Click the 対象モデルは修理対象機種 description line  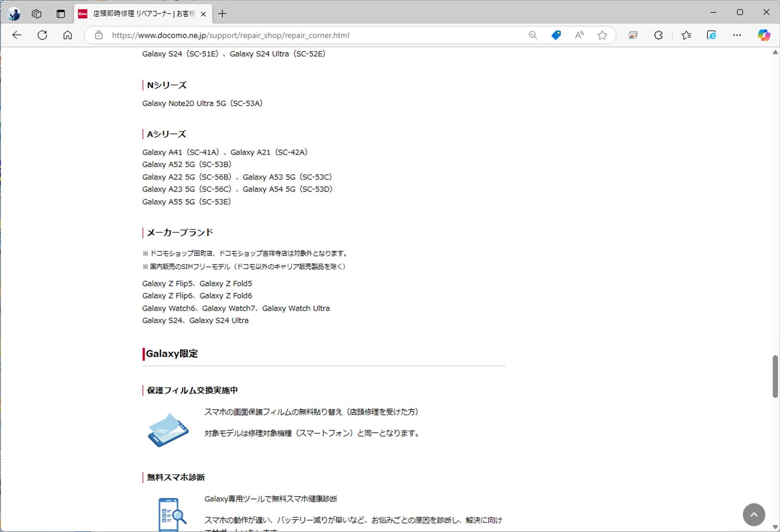point(312,433)
